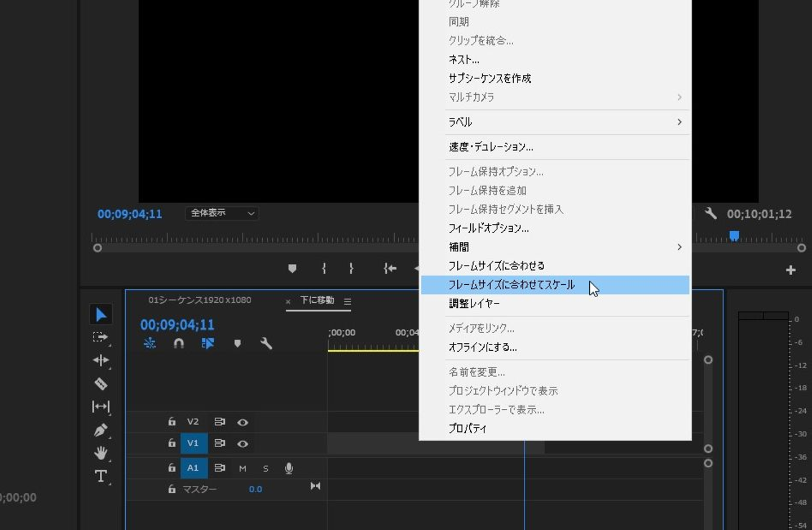Mute the A1 audio track
The height and width of the screenshot is (530, 812).
(x=242, y=469)
